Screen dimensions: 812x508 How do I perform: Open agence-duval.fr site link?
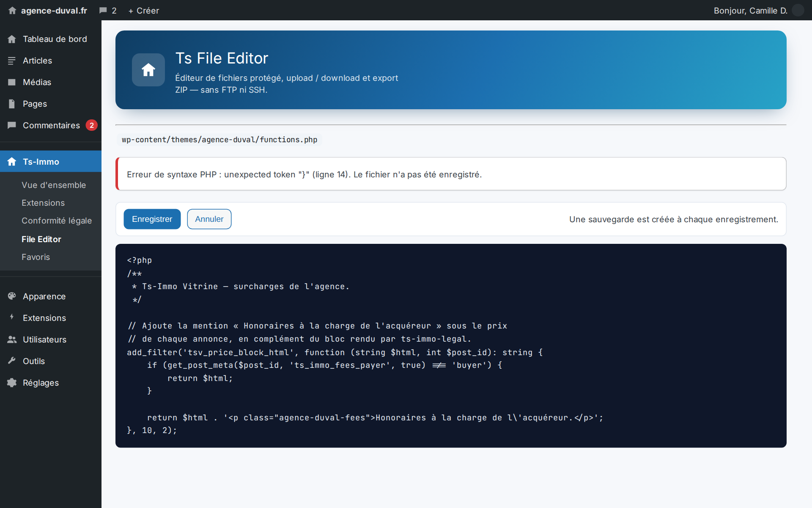[x=54, y=11]
